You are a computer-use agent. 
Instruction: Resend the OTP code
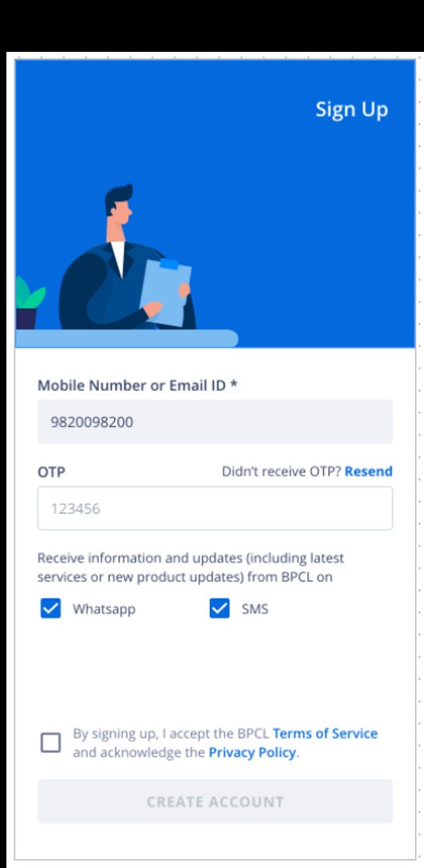coord(369,471)
